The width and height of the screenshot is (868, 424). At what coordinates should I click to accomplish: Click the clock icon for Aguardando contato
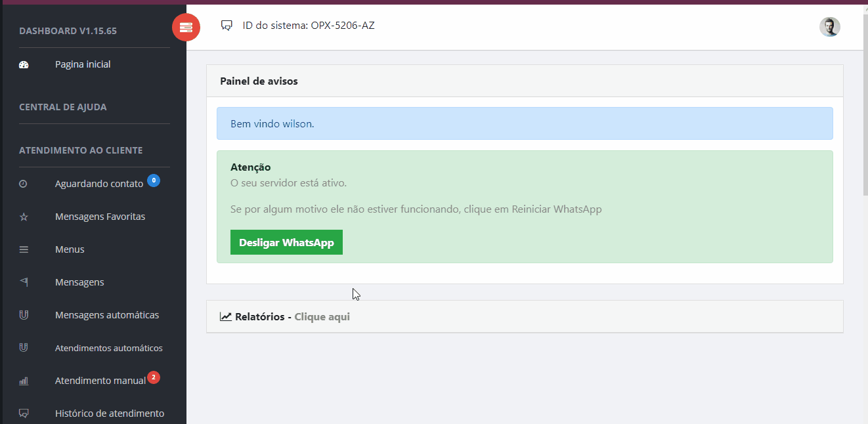[24, 184]
